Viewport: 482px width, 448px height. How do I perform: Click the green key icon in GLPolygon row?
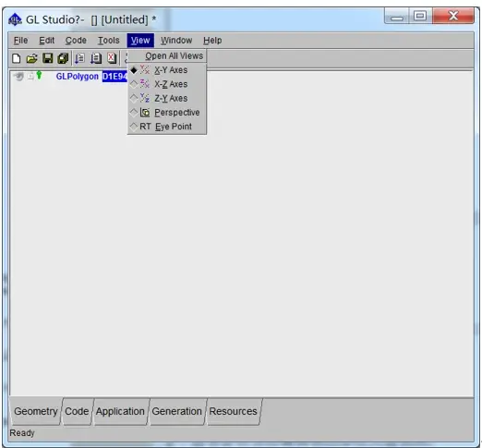[x=39, y=75]
